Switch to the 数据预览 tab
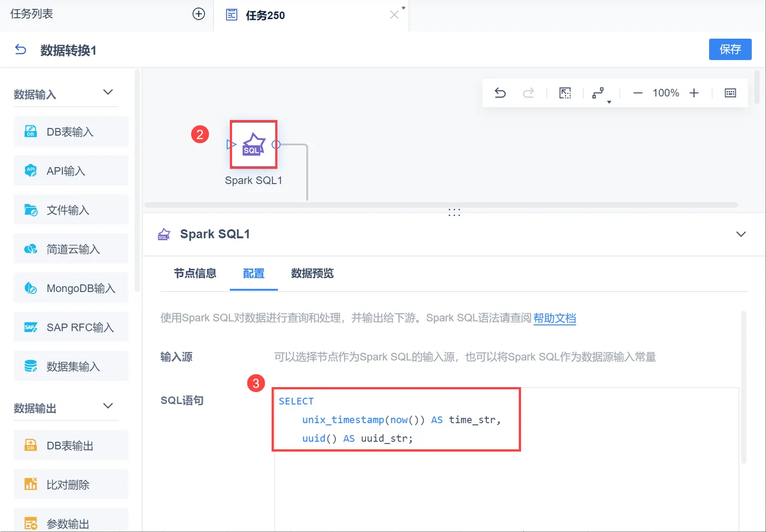The height and width of the screenshot is (532, 766). pos(312,273)
